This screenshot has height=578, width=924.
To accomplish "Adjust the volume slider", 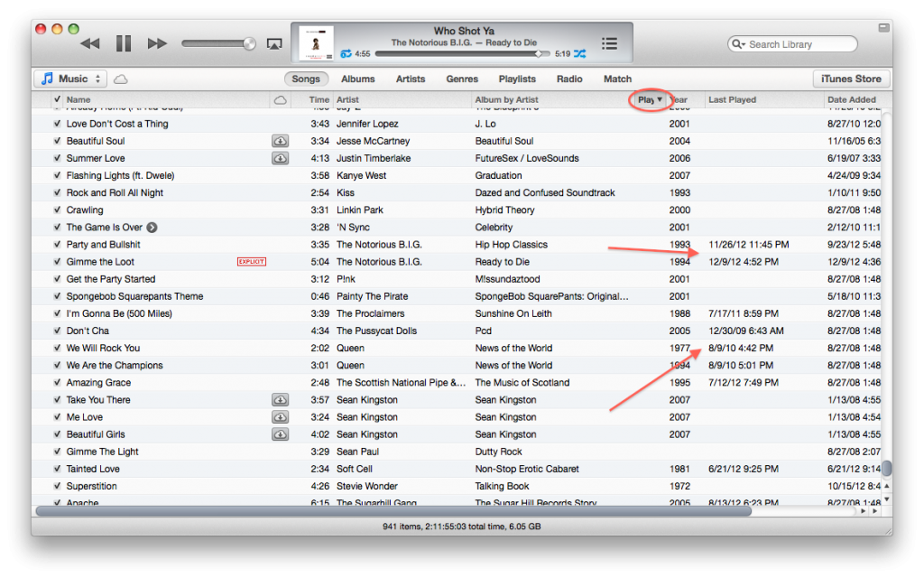I will point(218,43).
